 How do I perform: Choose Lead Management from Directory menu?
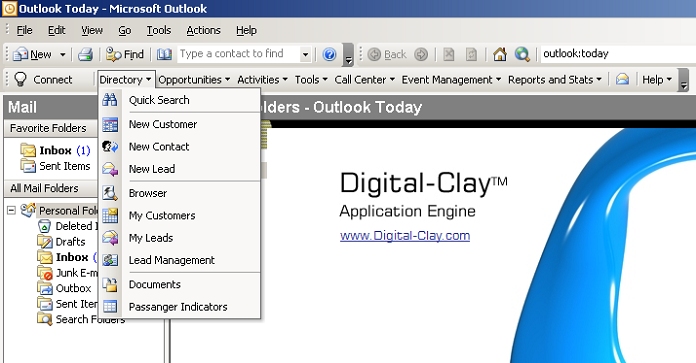pyautogui.click(x=180, y=260)
